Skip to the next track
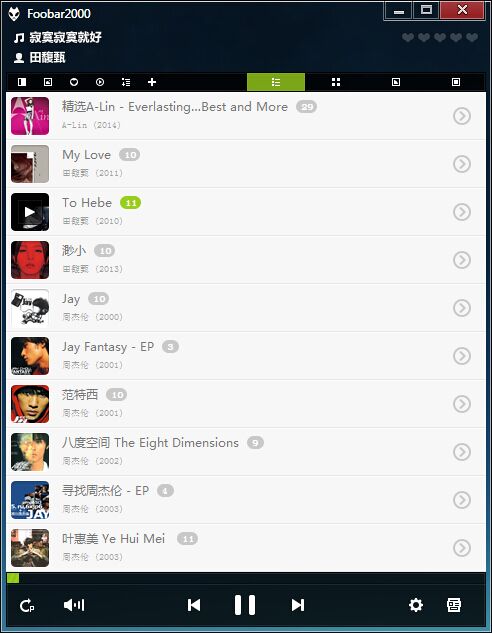Screen dimensions: 492x633 pos(298,605)
